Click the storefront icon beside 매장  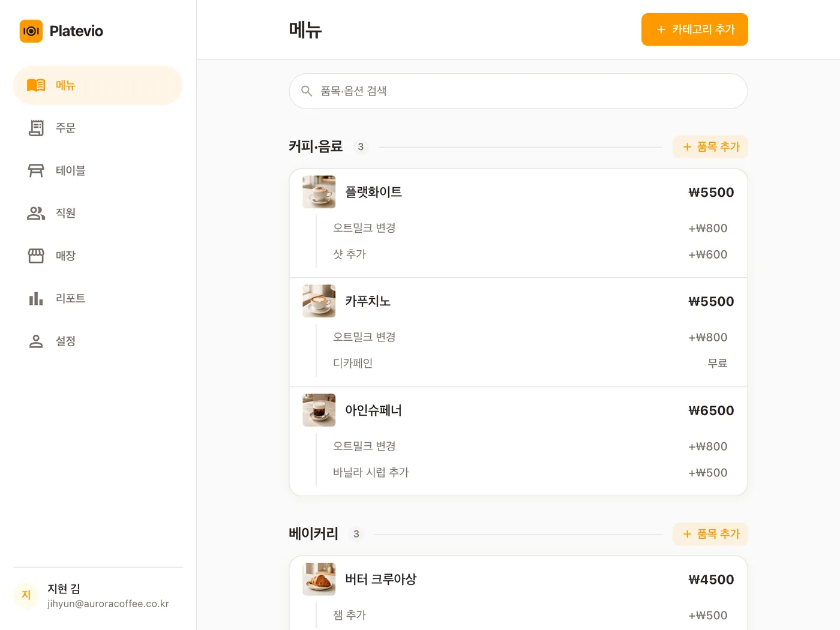tap(36, 256)
